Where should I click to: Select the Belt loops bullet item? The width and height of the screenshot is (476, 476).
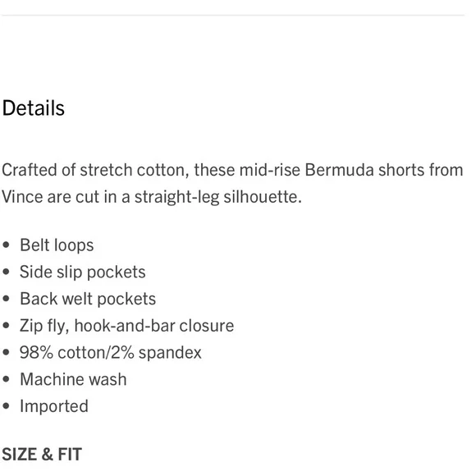coord(57,245)
